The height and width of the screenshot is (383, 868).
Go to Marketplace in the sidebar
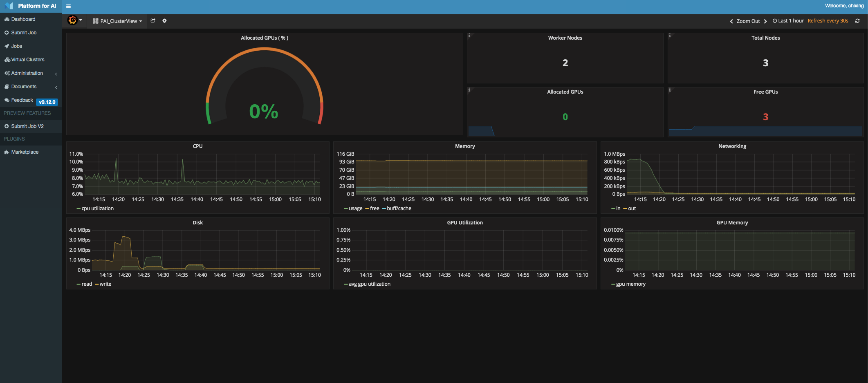click(x=25, y=152)
